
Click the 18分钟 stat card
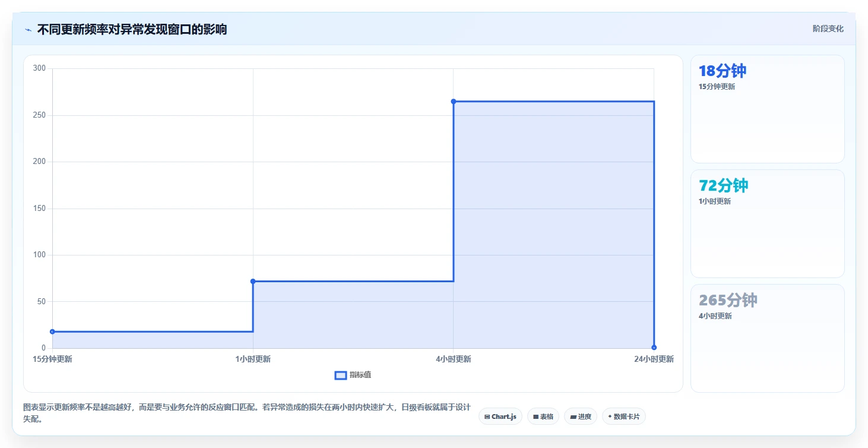[x=767, y=109]
